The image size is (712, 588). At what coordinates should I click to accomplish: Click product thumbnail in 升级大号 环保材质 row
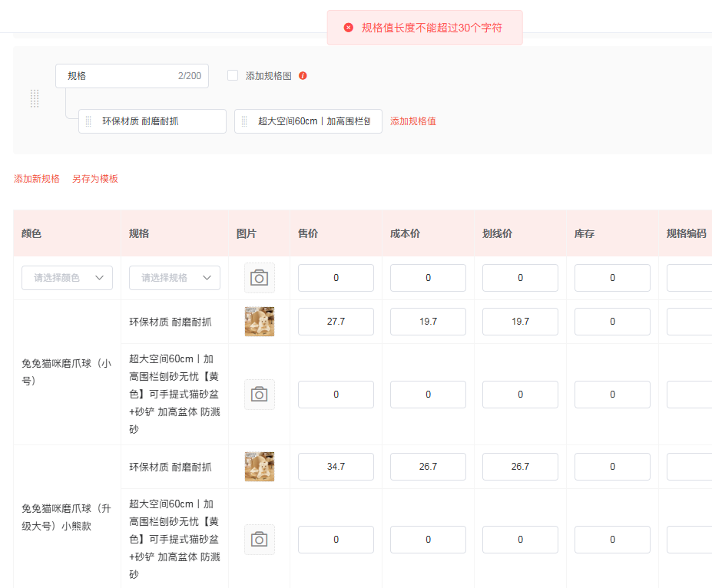tap(259, 467)
